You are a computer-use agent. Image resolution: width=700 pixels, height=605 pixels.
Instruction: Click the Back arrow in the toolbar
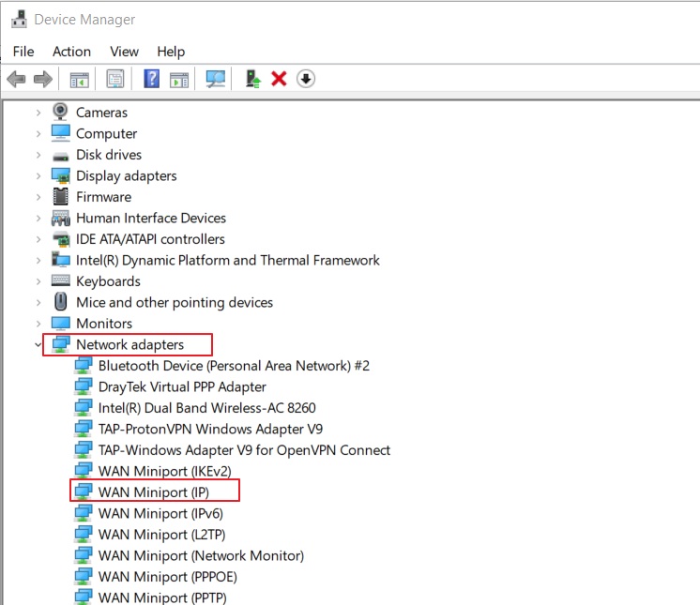coord(16,79)
